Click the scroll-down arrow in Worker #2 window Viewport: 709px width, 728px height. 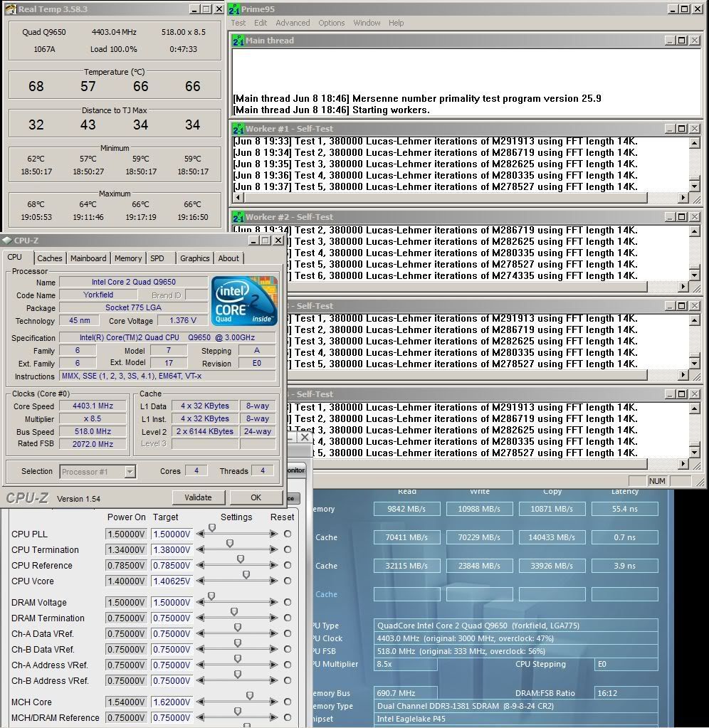pos(695,275)
